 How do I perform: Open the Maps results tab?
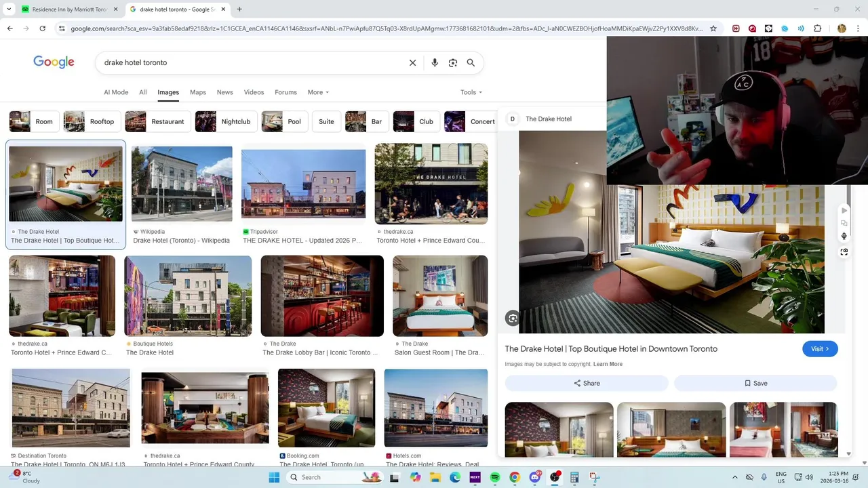click(198, 92)
